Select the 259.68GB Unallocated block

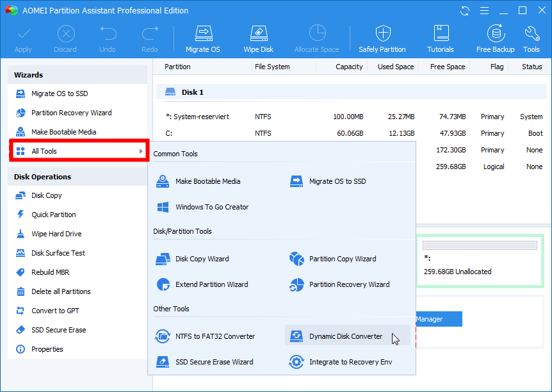click(x=480, y=261)
